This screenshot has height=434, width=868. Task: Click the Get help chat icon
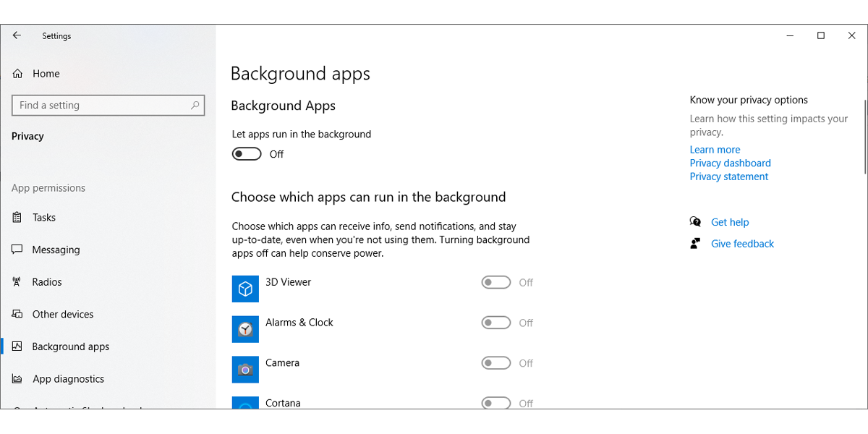click(695, 222)
